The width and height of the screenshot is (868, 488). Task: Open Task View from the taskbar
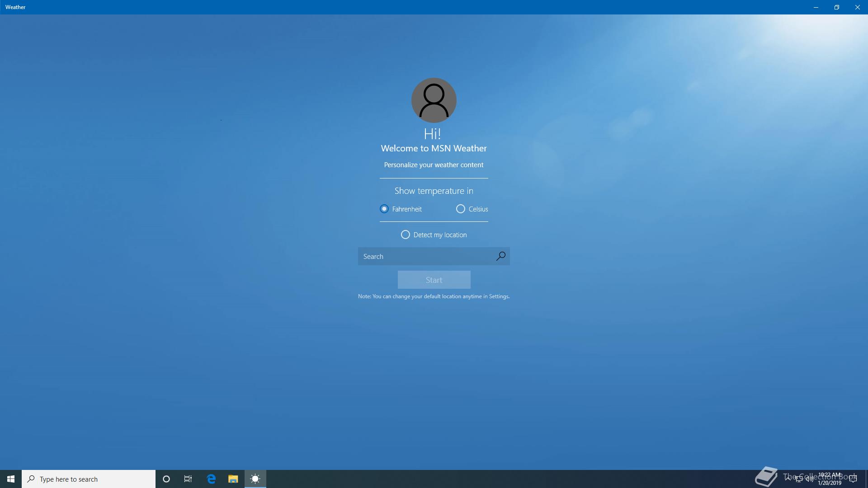[188, 479]
